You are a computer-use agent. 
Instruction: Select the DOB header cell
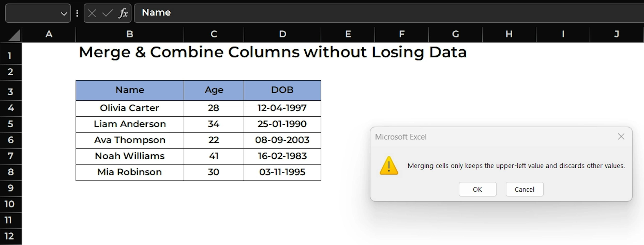(x=282, y=90)
